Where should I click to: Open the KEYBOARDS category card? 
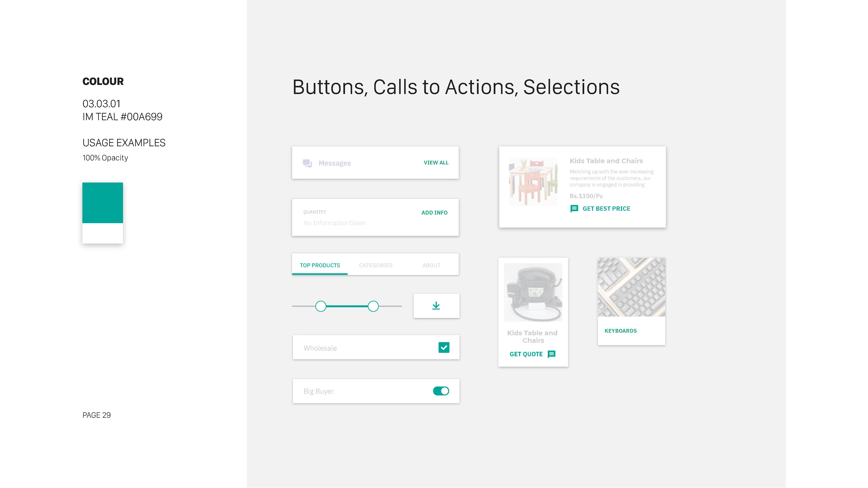point(632,301)
